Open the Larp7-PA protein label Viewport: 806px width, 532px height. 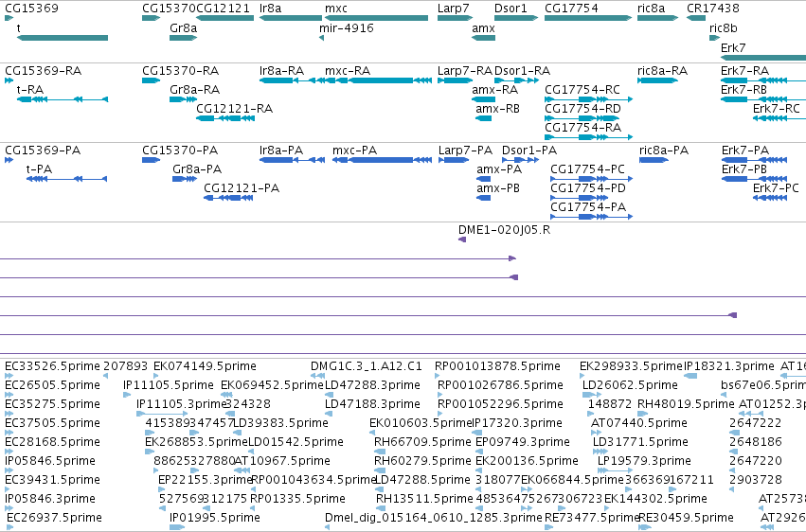point(465,150)
